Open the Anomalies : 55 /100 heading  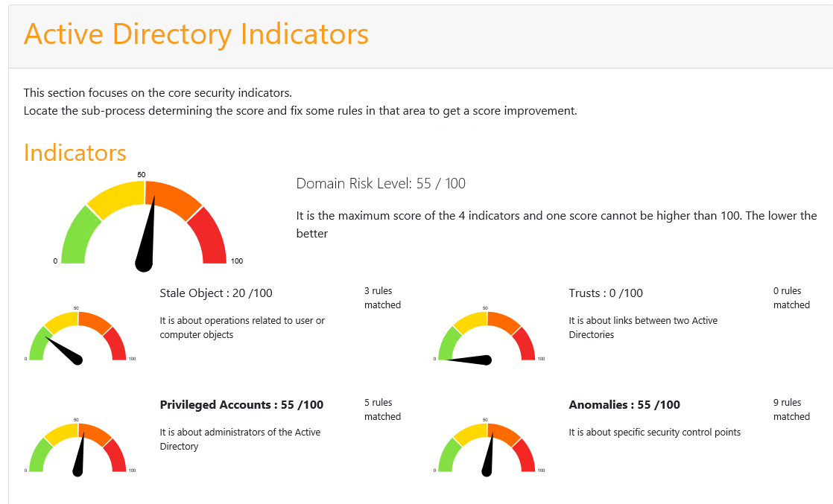[624, 405]
